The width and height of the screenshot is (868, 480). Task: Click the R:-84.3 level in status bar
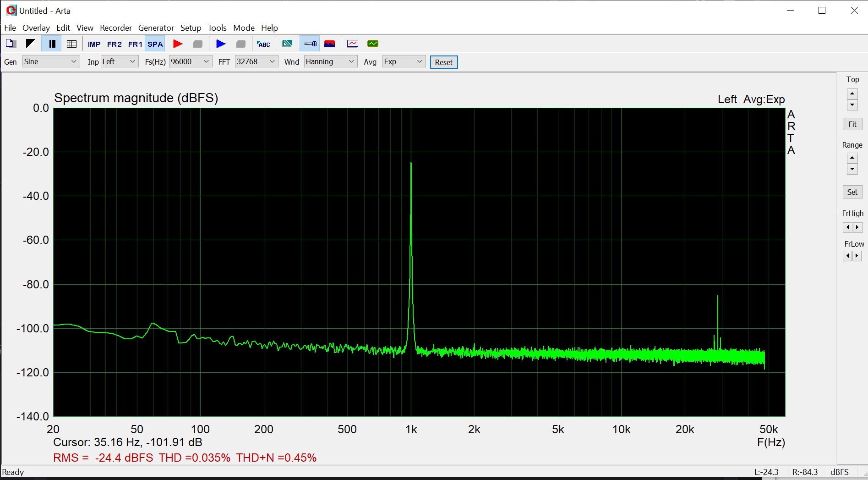point(805,472)
